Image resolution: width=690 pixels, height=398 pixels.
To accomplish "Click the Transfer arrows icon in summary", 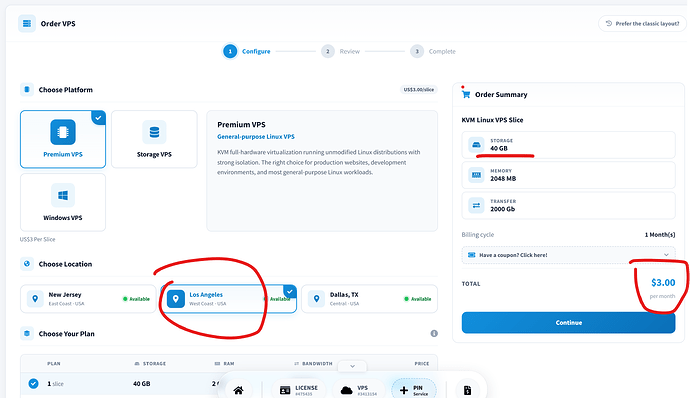I will (x=476, y=205).
